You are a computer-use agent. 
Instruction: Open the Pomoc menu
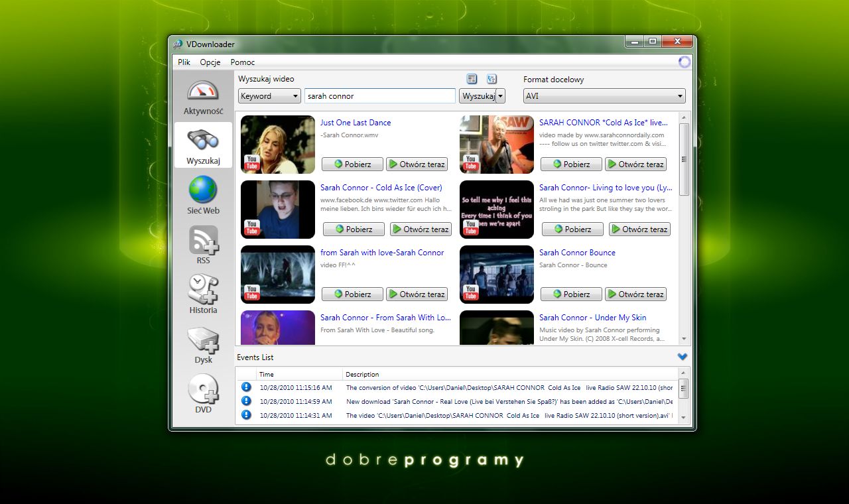tap(243, 62)
